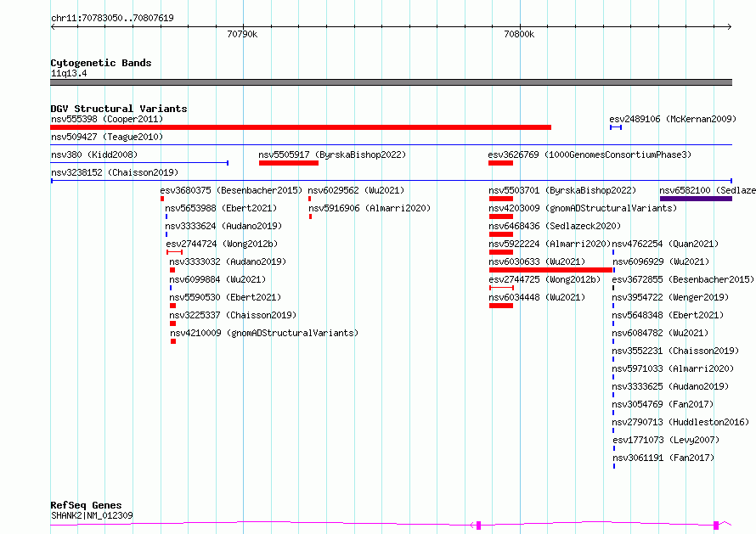Click chr11:70783050..70807619 coordinates text

[112, 18]
